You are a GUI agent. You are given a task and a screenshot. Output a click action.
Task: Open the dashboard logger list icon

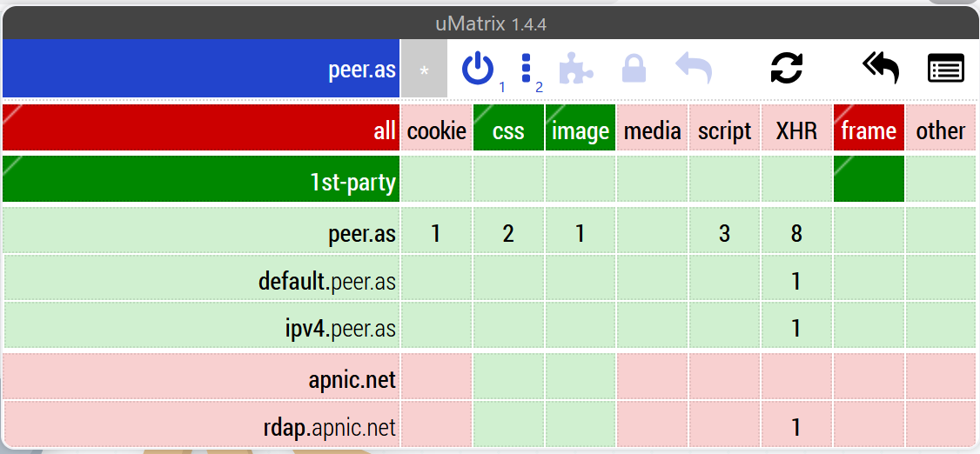coord(946,68)
